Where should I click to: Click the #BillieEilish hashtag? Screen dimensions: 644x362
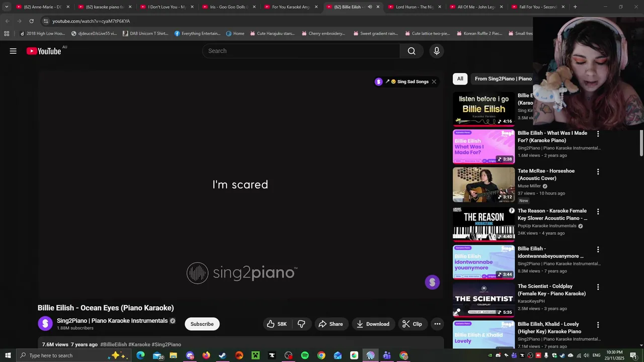pyautogui.click(x=114, y=344)
